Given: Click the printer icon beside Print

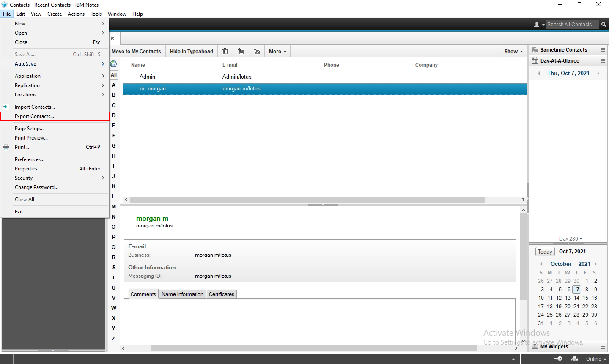Looking at the screenshot, I should coord(6,147).
